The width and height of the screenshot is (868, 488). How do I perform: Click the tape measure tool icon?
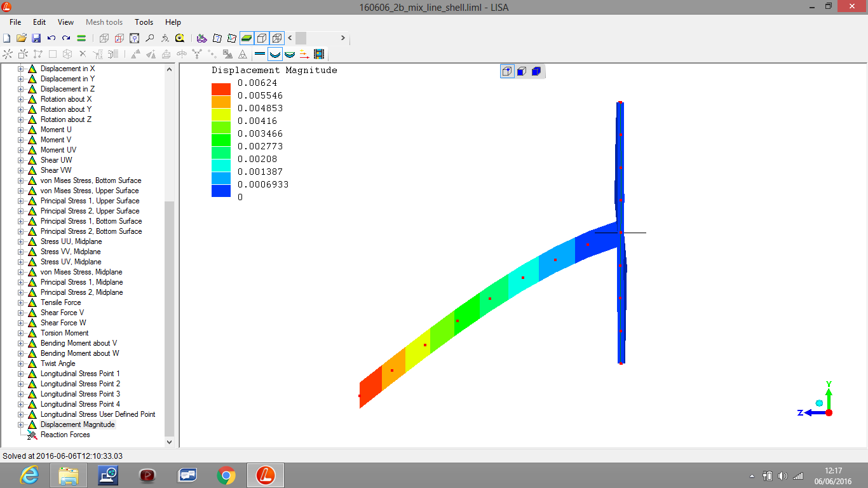click(x=180, y=38)
